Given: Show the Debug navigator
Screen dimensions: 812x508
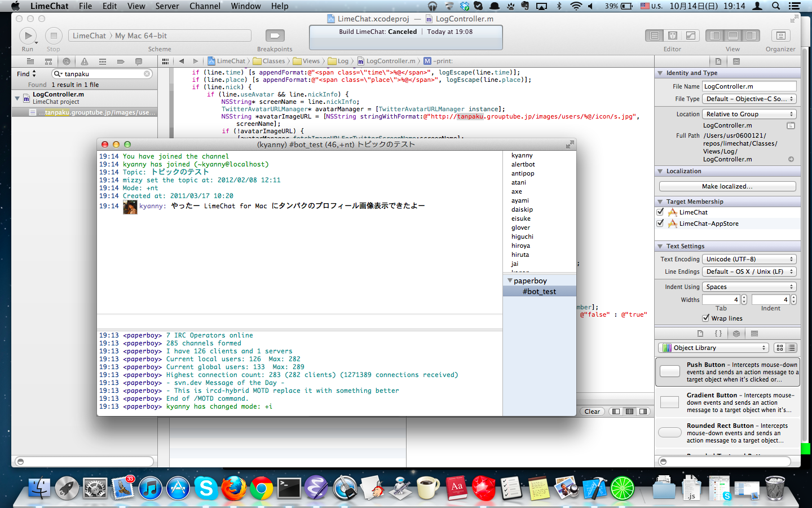Looking at the screenshot, I should (103, 61).
